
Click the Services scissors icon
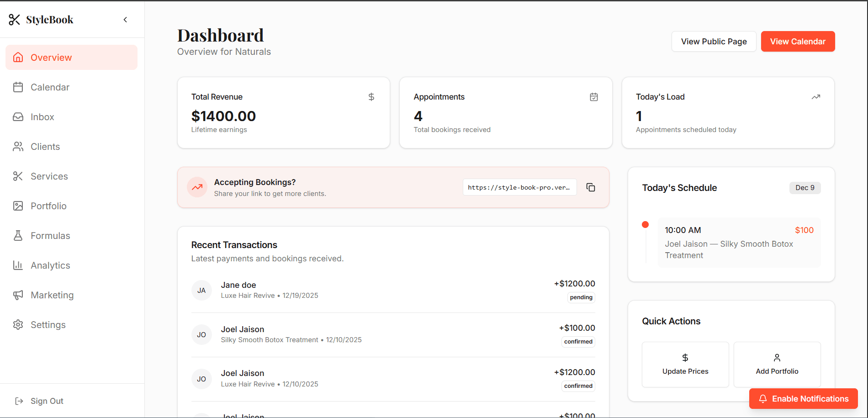[18, 176]
